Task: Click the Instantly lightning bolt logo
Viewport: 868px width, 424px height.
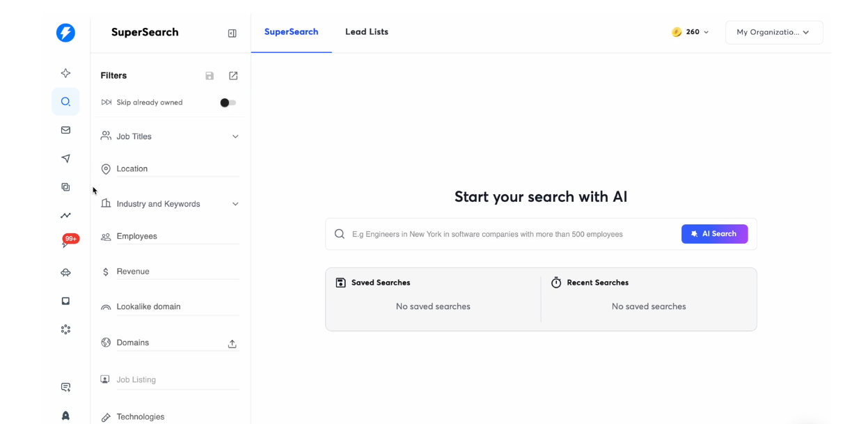Action: 65,33
